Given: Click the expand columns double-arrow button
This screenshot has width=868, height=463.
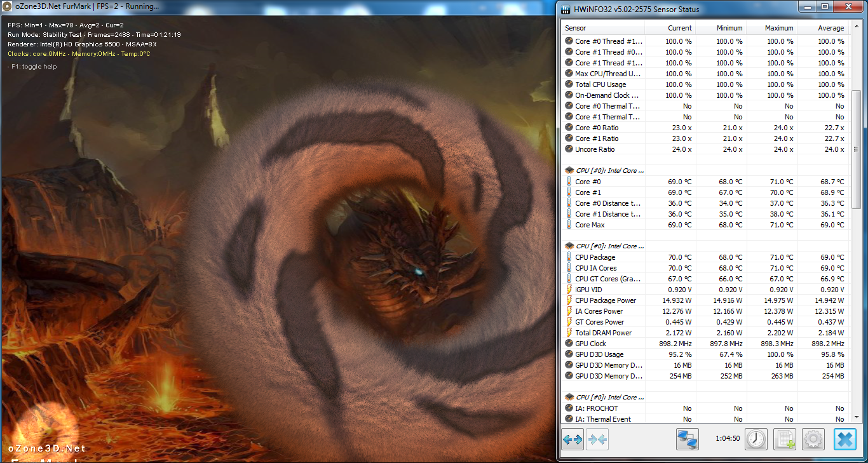Looking at the screenshot, I should (573, 439).
